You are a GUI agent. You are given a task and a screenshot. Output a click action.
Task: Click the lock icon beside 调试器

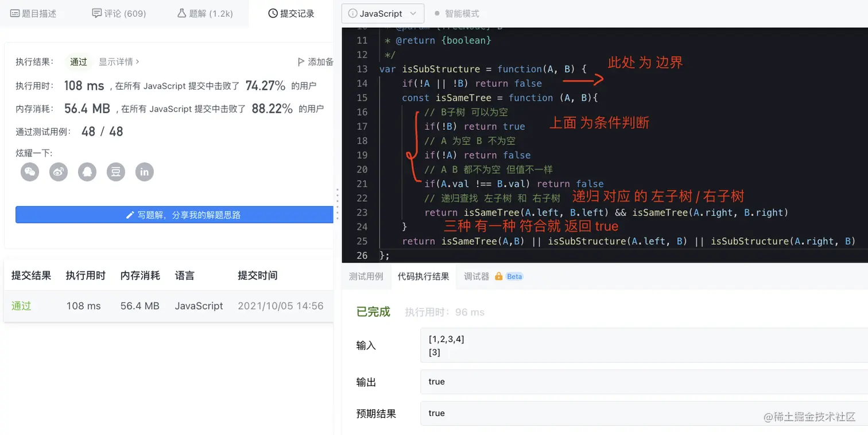[x=499, y=276]
